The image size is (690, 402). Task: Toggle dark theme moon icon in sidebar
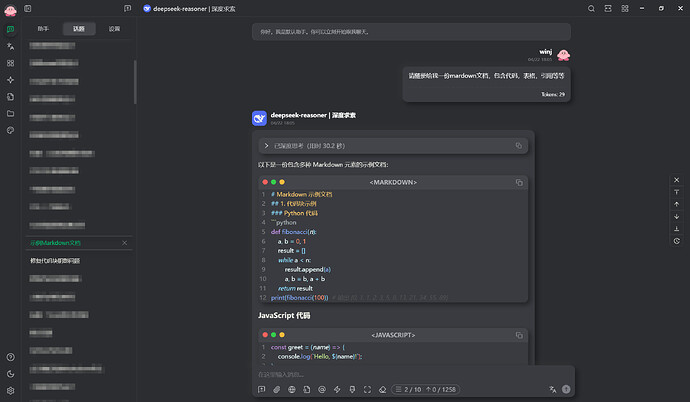[11, 374]
